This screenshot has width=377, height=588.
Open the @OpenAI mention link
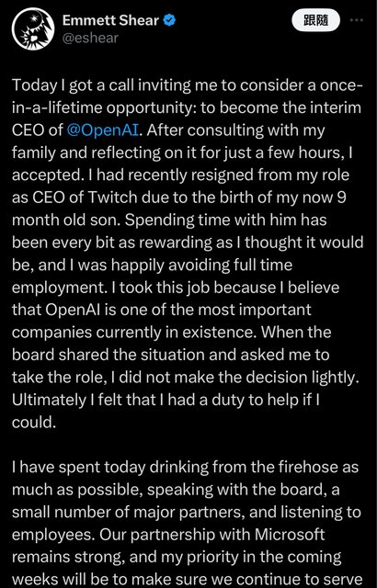(x=103, y=130)
